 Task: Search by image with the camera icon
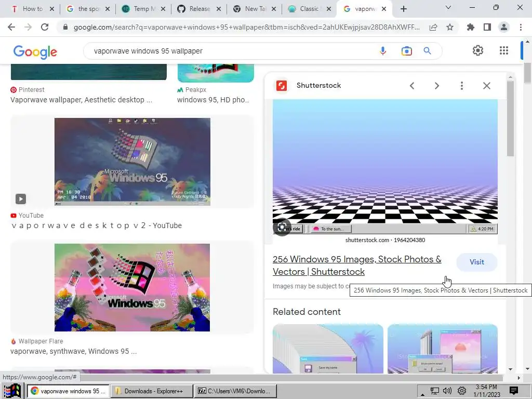tap(406, 51)
